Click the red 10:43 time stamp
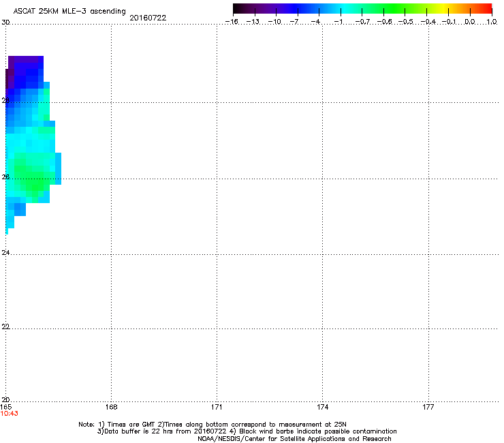Screen dimensions: 504x443 [x=10, y=414]
